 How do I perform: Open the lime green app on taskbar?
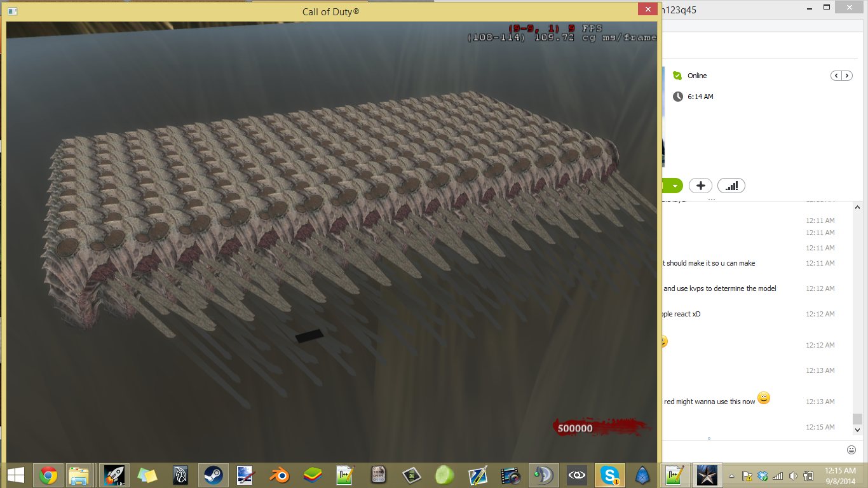[x=444, y=475]
